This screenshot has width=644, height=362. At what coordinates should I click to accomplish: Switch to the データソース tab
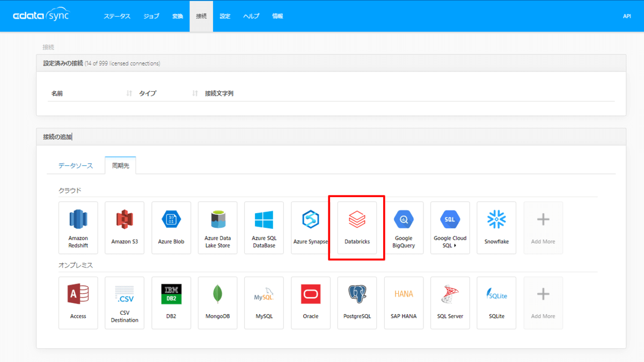[76, 165]
